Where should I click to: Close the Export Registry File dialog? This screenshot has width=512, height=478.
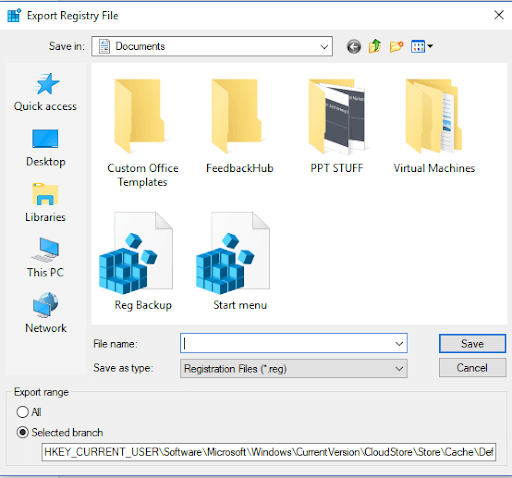coord(499,15)
